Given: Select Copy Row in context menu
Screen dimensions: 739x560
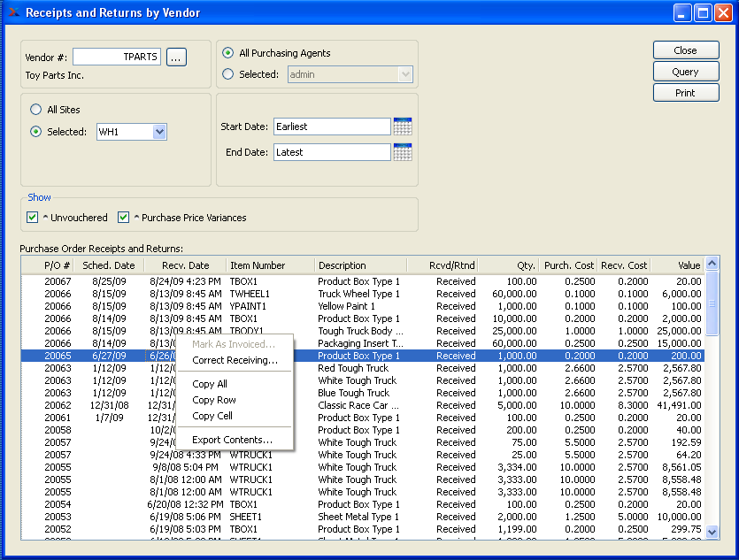Looking at the screenshot, I should (214, 400).
